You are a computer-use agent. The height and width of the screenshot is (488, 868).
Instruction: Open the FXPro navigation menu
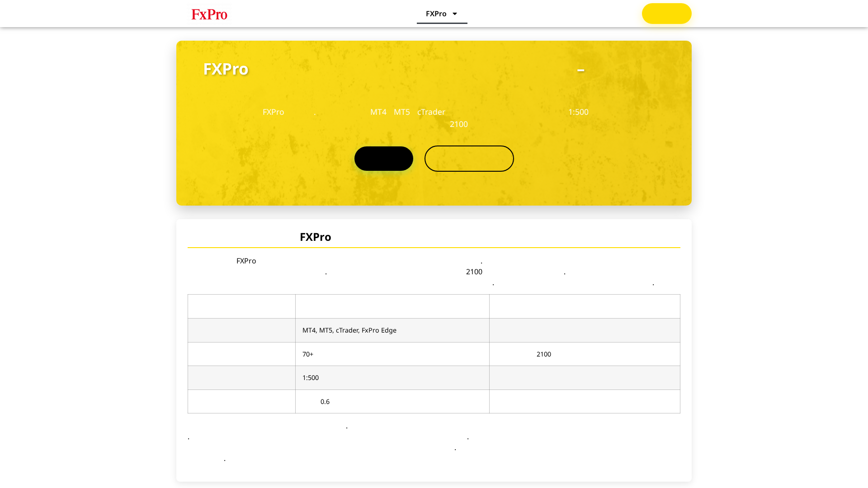[436, 14]
